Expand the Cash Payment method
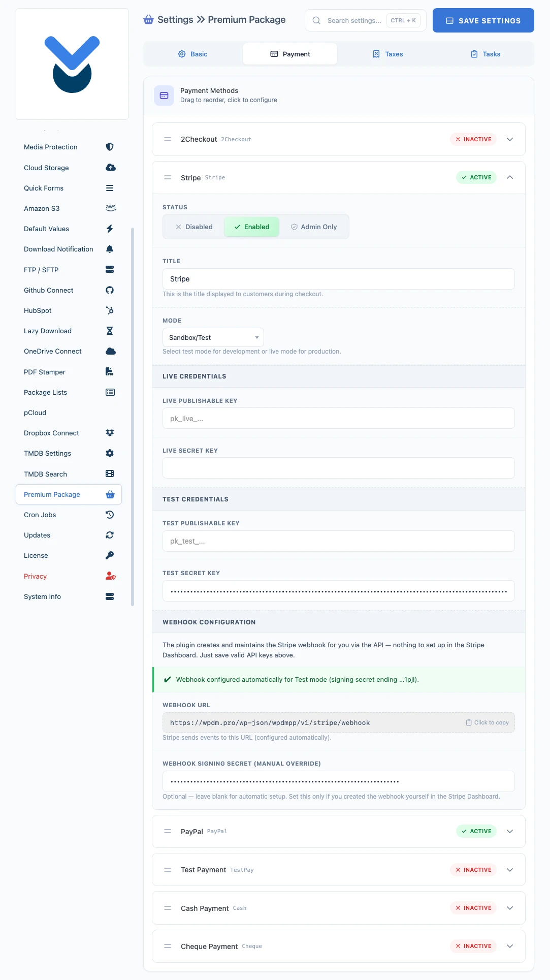 pos(510,908)
